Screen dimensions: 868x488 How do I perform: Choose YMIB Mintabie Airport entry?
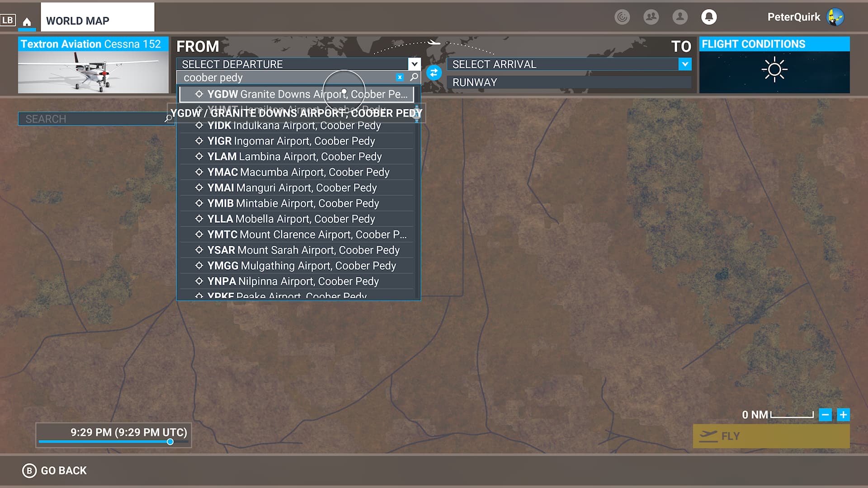coord(293,203)
